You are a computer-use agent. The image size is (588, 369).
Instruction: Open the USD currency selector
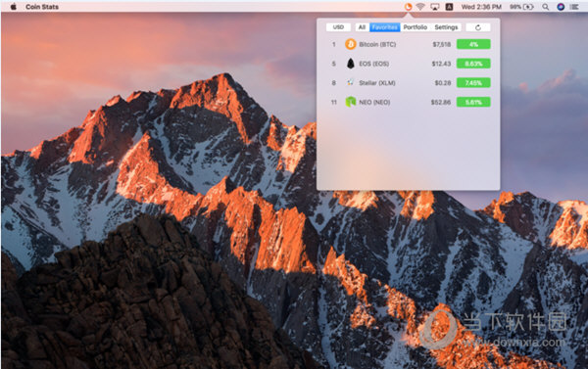coord(338,27)
